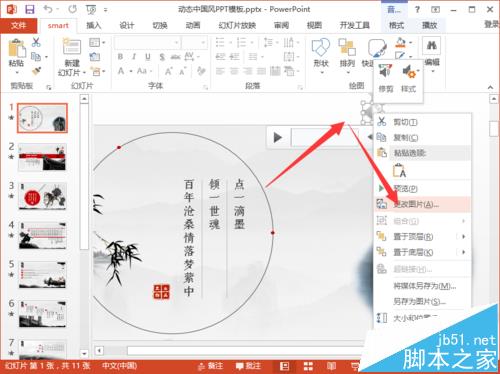Toggle Italic formatting
This screenshot has width=500, height=374.
point(134,57)
